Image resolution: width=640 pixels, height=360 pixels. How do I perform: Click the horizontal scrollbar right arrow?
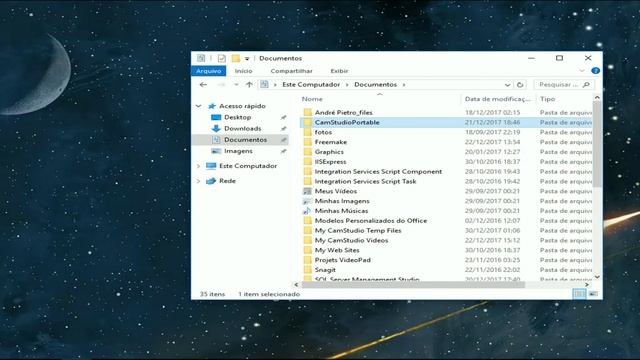click(x=587, y=284)
